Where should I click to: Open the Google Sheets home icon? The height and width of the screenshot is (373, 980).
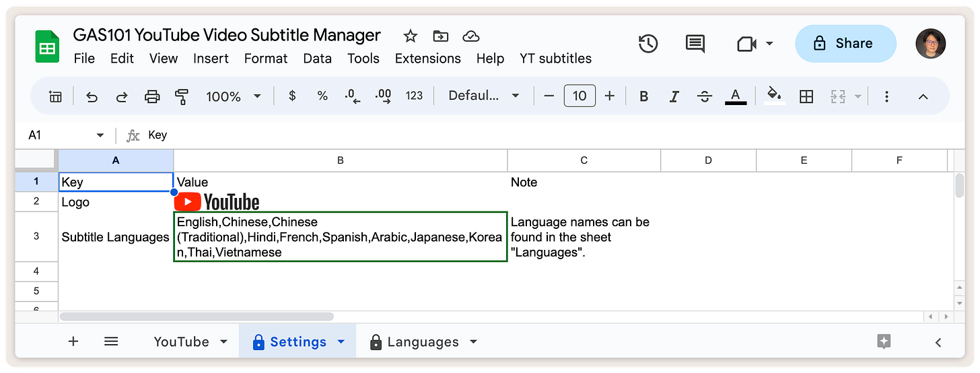coord(47,46)
